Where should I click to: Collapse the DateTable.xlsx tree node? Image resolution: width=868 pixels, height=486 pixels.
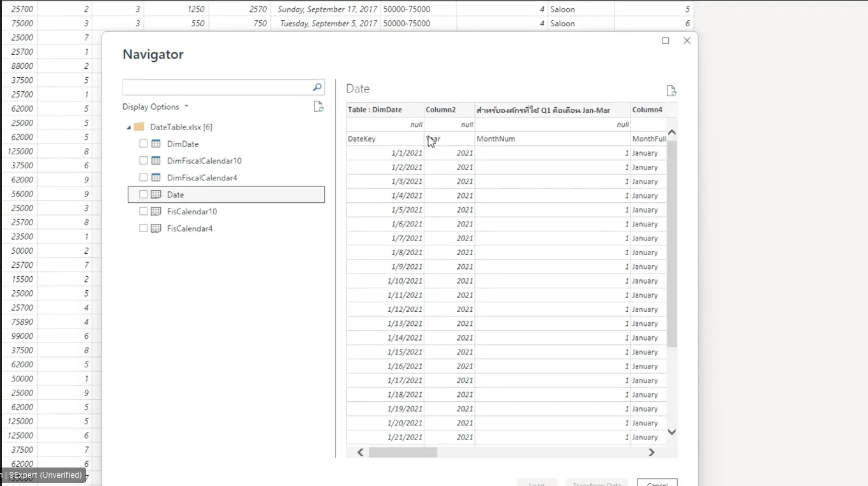pos(129,128)
